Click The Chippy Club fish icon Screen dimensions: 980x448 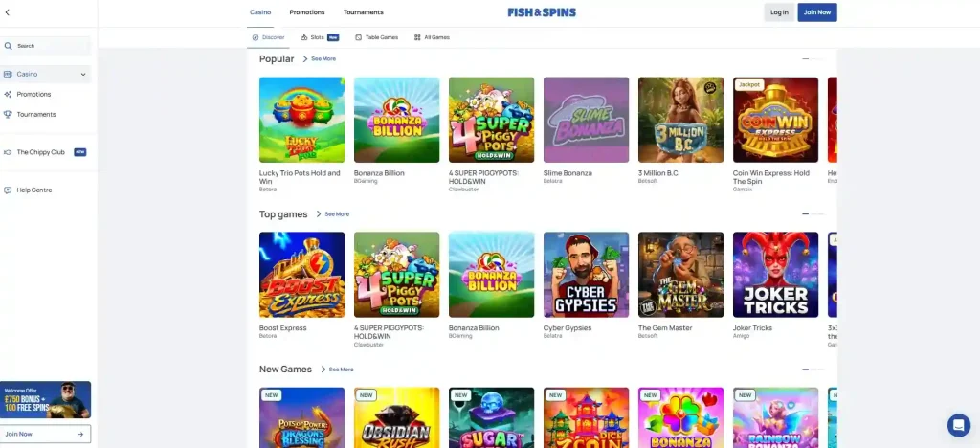pos(8,152)
